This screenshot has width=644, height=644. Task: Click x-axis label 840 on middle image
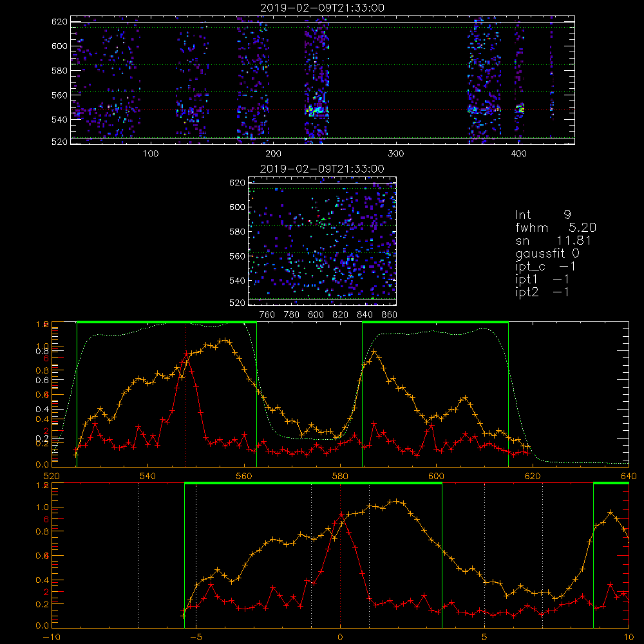(365, 315)
